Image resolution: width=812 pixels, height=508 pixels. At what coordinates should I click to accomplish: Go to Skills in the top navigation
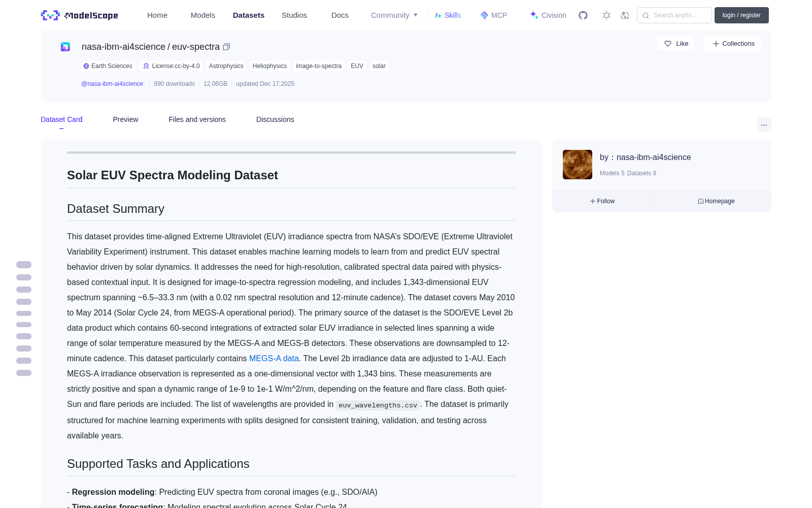pyautogui.click(x=448, y=15)
